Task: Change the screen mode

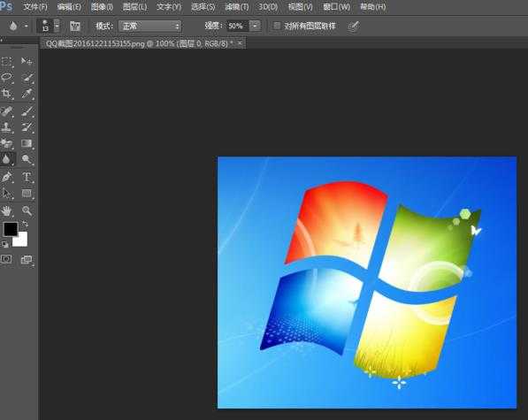Action: point(27,259)
